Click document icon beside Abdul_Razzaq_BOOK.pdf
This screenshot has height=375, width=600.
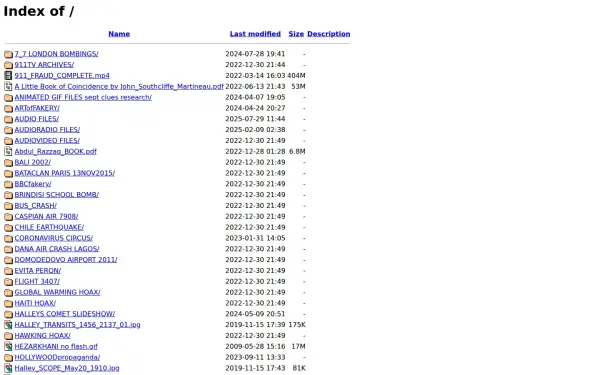[x=8, y=152]
